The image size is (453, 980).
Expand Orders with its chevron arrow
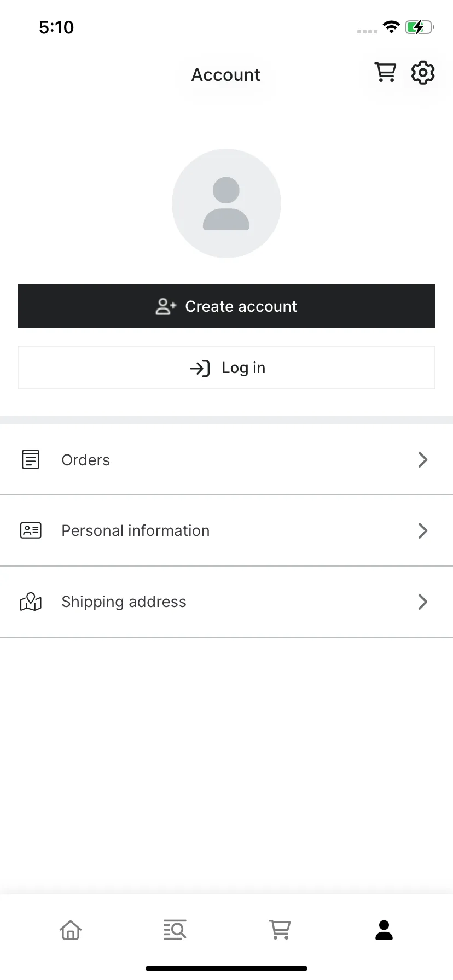[x=422, y=459]
